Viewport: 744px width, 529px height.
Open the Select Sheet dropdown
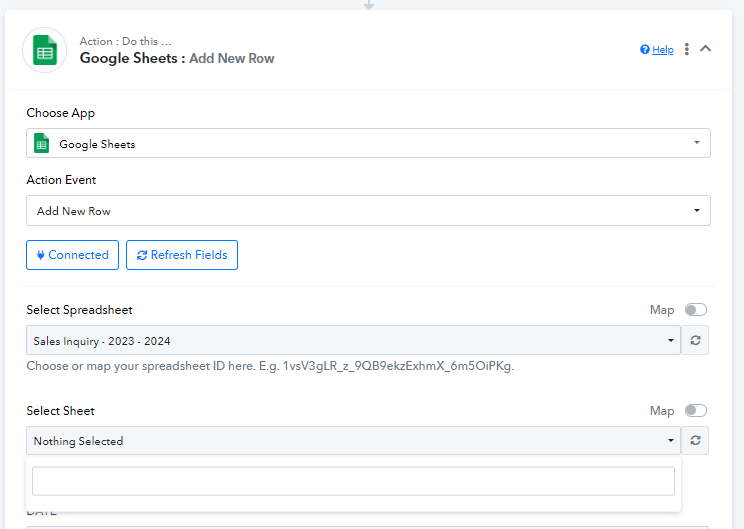tap(353, 441)
